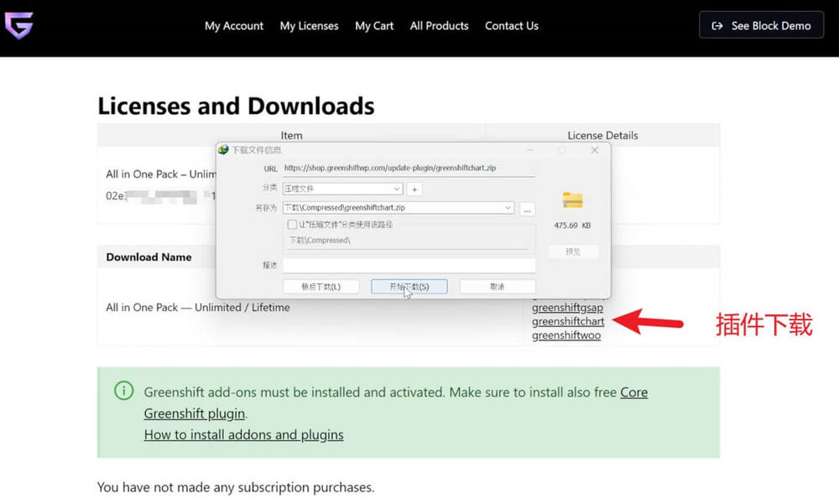Viewport: 839px width, 504px height.
Task: Close the download file info dialog
Action: [x=595, y=150]
